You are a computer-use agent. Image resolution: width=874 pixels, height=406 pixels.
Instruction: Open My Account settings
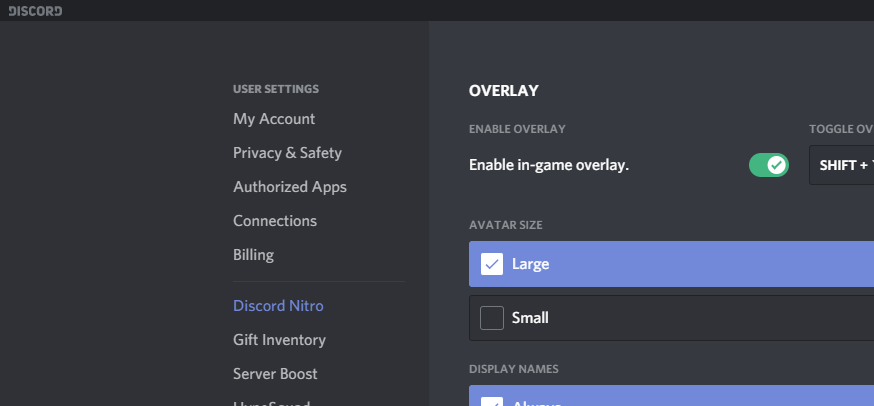pos(274,119)
